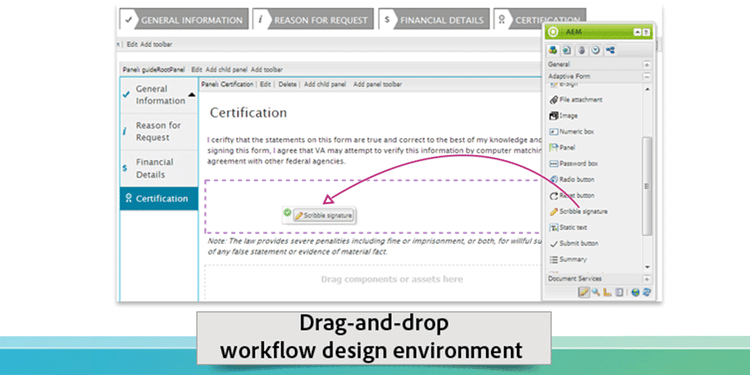This screenshot has height=375, width=750.
Task: Collapse the AEM sidekick with arrow button
Action: 638,33
